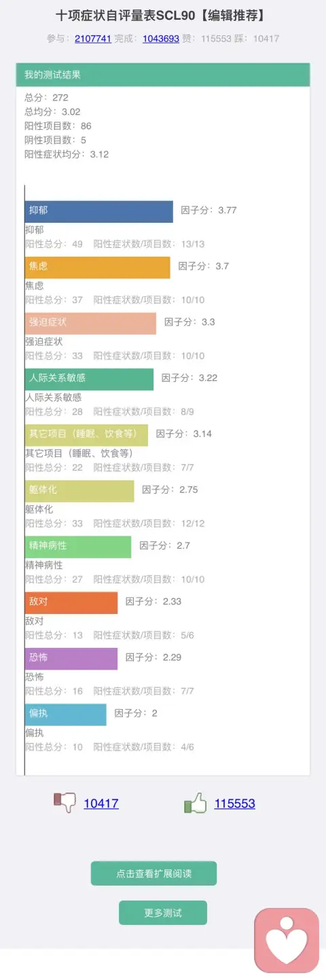Select the purple 恐怖 bar
The image size is (326, 980).
point(71,658)
